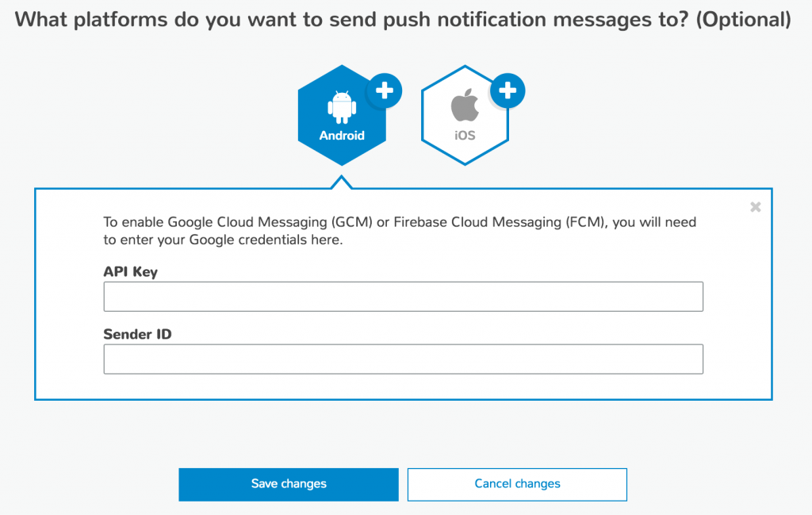Click the 'Android' text label
The width and height of the screenshot is (812, 515).
click(342, 136)
